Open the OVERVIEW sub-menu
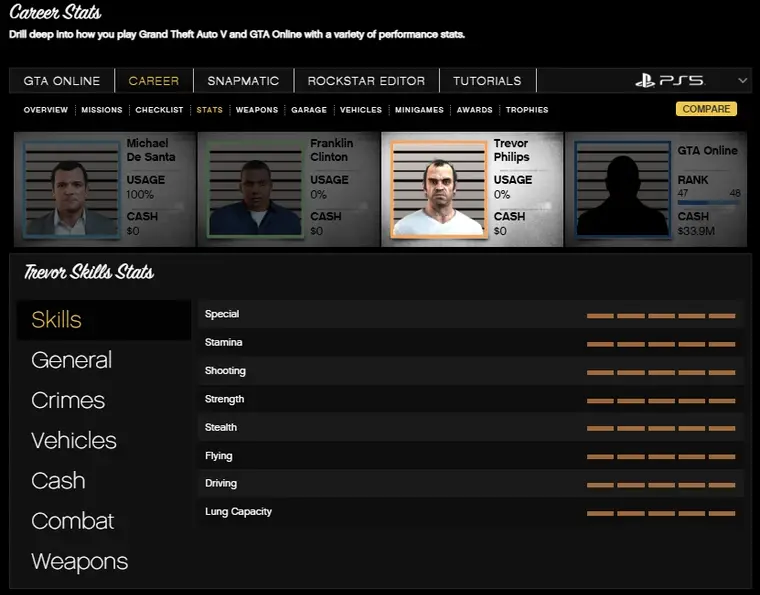 pos(46,110)
